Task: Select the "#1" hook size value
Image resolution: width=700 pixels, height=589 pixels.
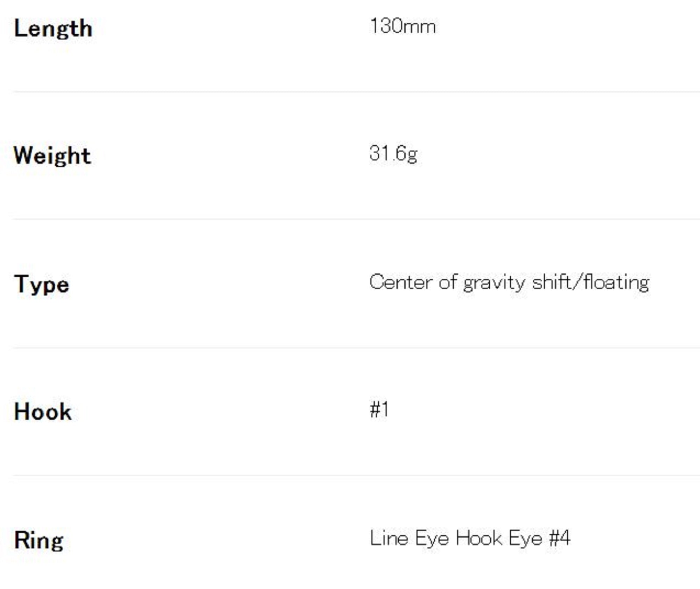Action: point(379,409)
